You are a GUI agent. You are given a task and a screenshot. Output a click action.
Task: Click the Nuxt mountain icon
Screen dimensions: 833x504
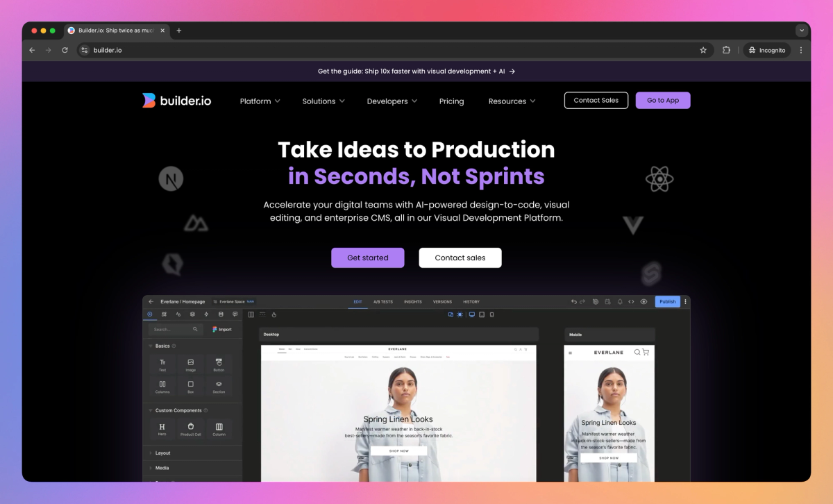pos(195,224)
